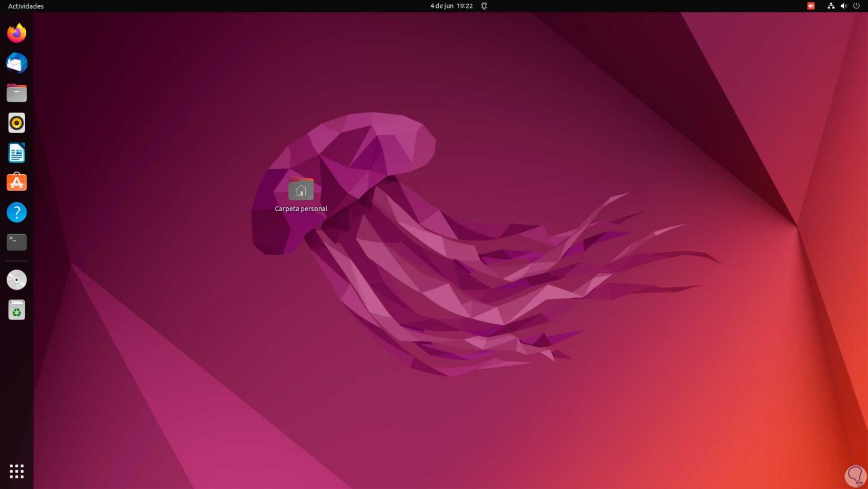Show all applications grid
The width and height of the screenshot is (868, 489).
pos(17,471)
